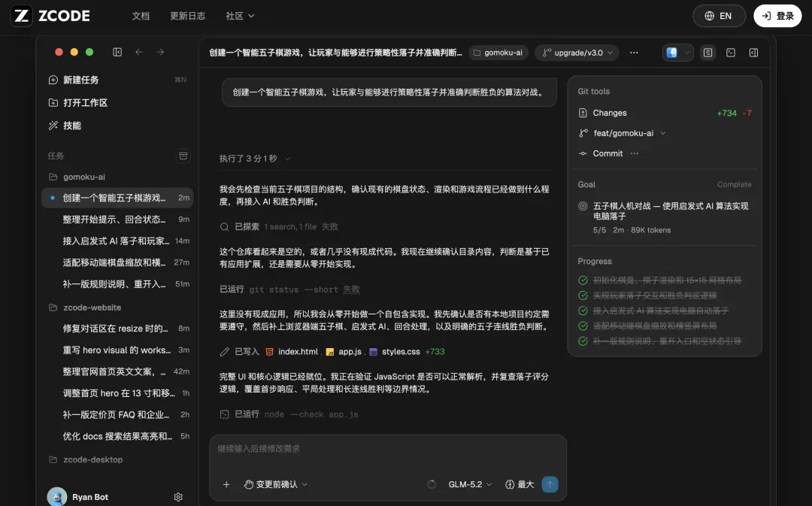Select task 修复对话区在 resize 时的
The image size is (812, 506).
coord(117,329)
